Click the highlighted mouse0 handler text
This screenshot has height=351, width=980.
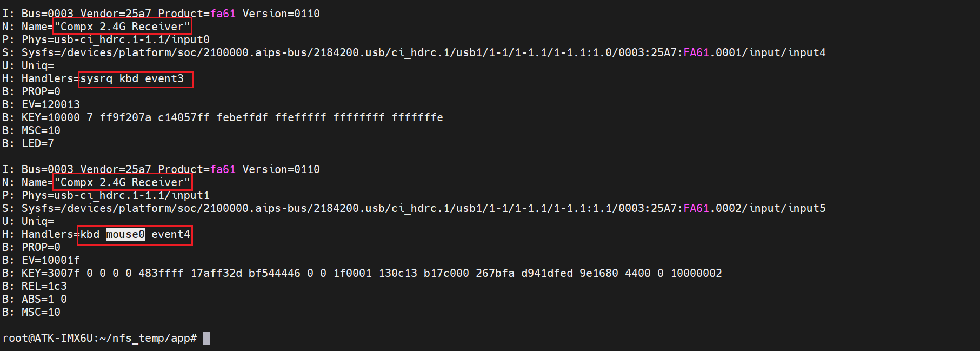pyautogui.click(x=125, y=234)
